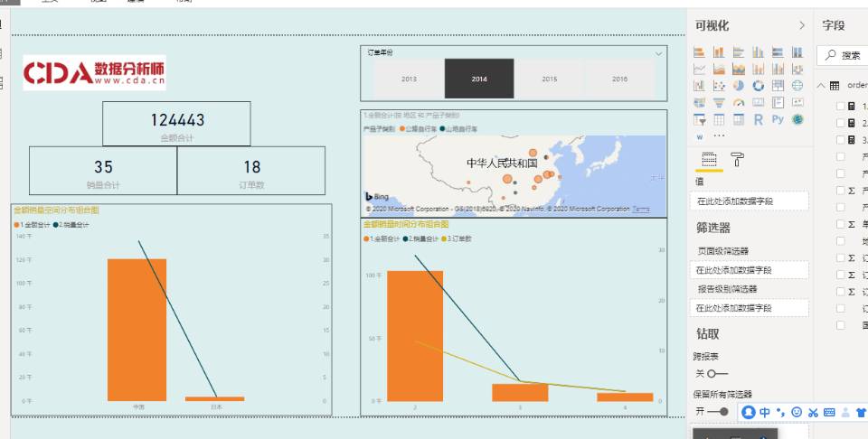Click the 中 language indicator in IME toolbar
This screenshot has height=439, width=868.
[765, 412]
